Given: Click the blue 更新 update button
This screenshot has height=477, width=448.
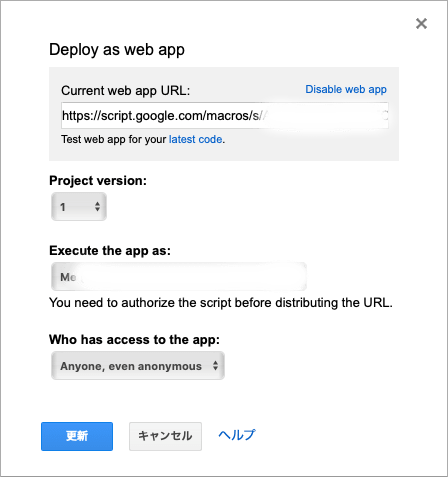Looking at the screenshot, I should coord(77,436).
